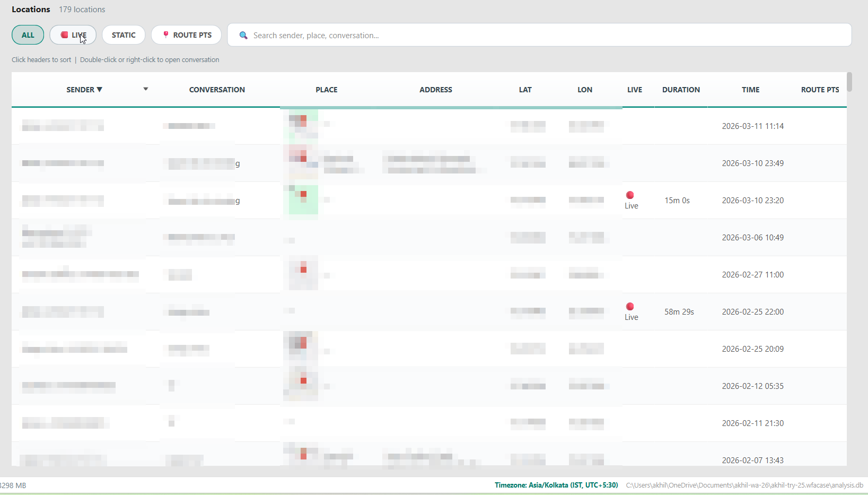Open map thumbnail in 2026-02-25 20:09 row
The width and height of the screenshot is (868, 495).
click(301, 347)
